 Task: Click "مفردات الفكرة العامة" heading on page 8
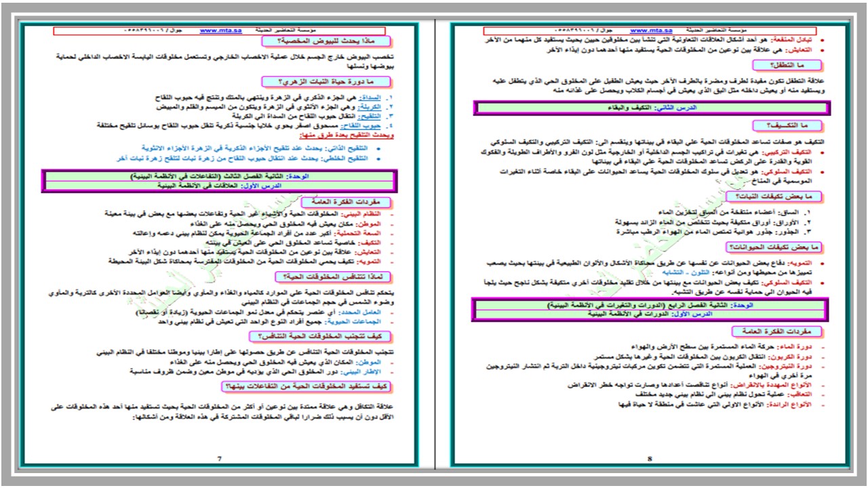coord(777,331)
